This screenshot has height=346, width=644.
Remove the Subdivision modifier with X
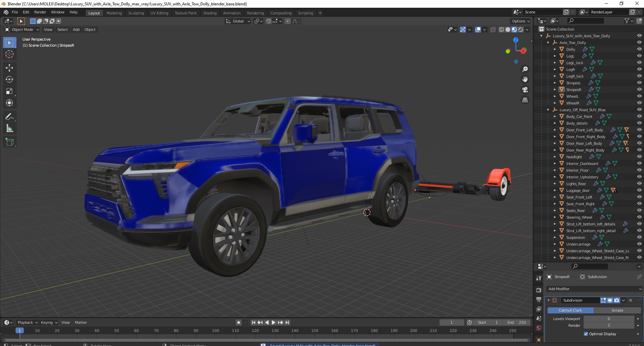point(631,300)
